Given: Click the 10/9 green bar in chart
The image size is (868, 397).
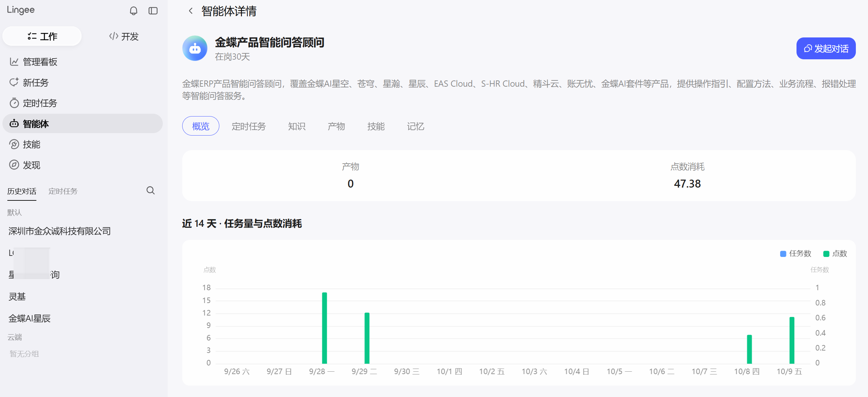Looking at the screenshot, I should pyautogui.click(x=792, y=340).
